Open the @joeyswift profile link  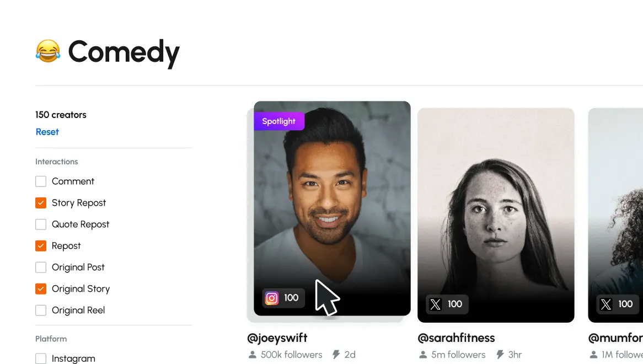click(x=277, y=338)
